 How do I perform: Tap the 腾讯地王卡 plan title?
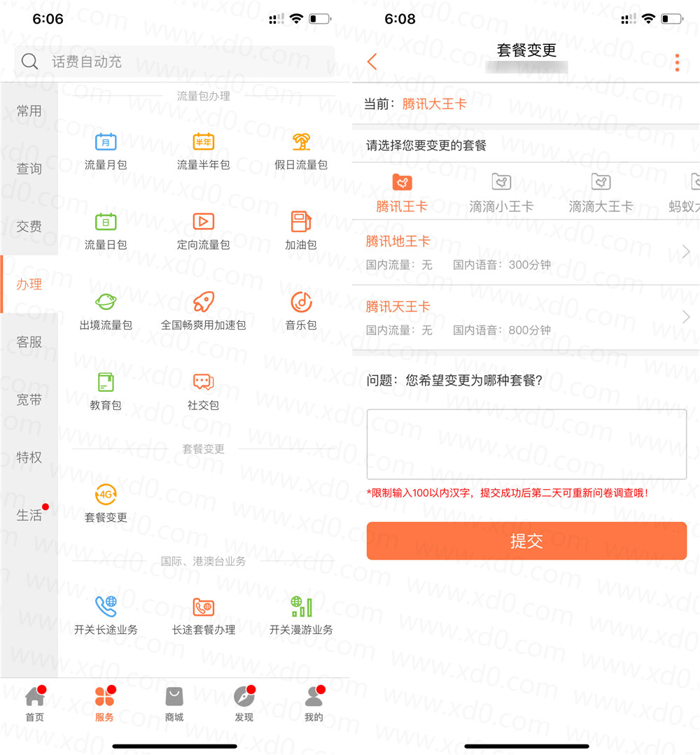click(398, 241)
